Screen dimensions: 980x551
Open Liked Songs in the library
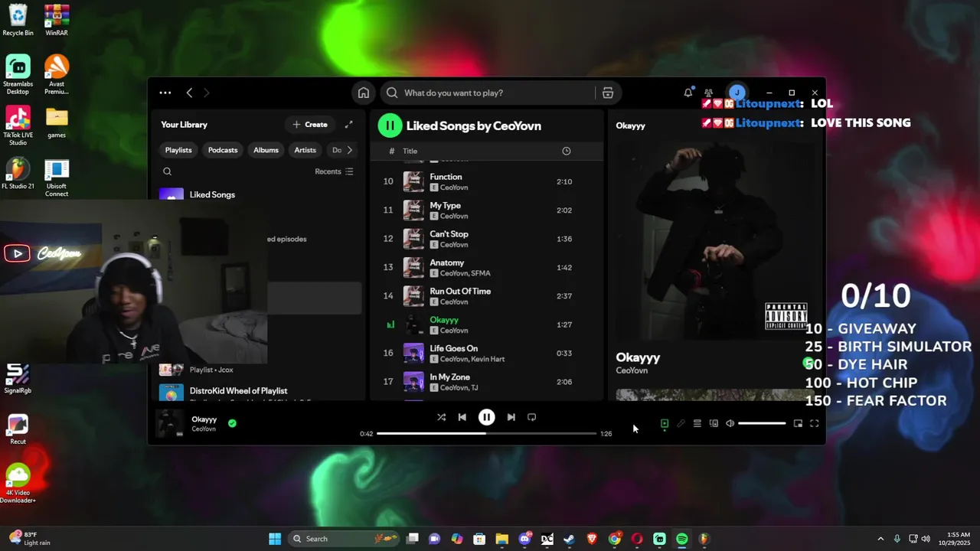212,194
